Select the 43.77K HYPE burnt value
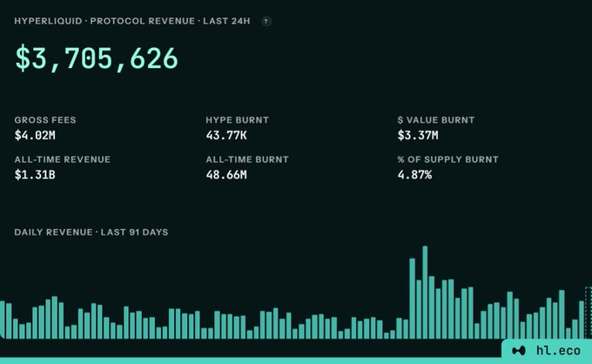This screenshot has height=364, width=592. click(x=226, y=135)
